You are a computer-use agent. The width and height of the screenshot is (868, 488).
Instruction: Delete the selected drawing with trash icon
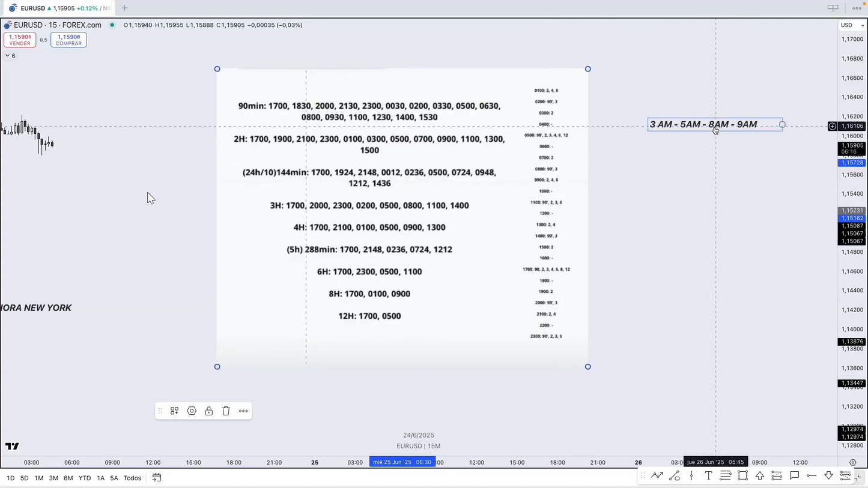click(x=226, y=411)
